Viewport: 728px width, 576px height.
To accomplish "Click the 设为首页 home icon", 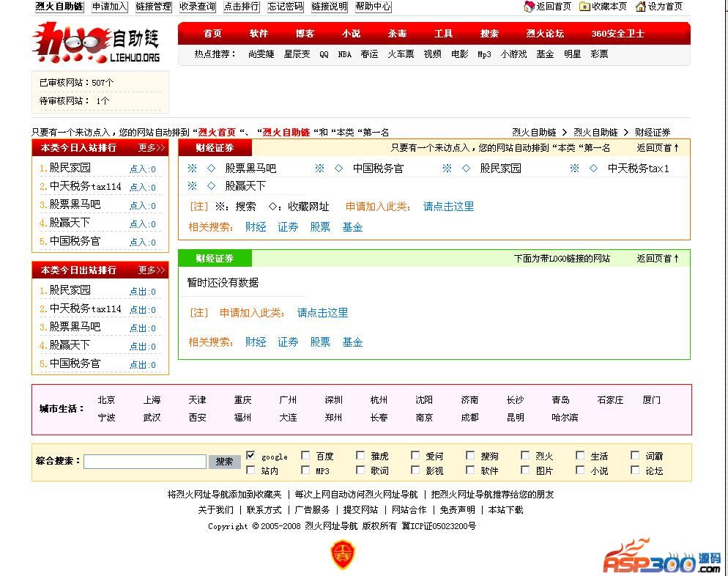I will coord(641,7).
